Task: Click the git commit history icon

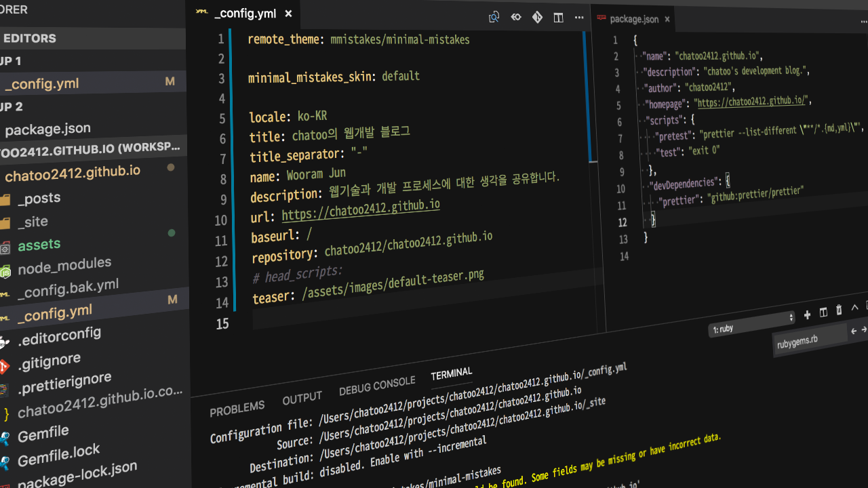Action: click(516, 17)
